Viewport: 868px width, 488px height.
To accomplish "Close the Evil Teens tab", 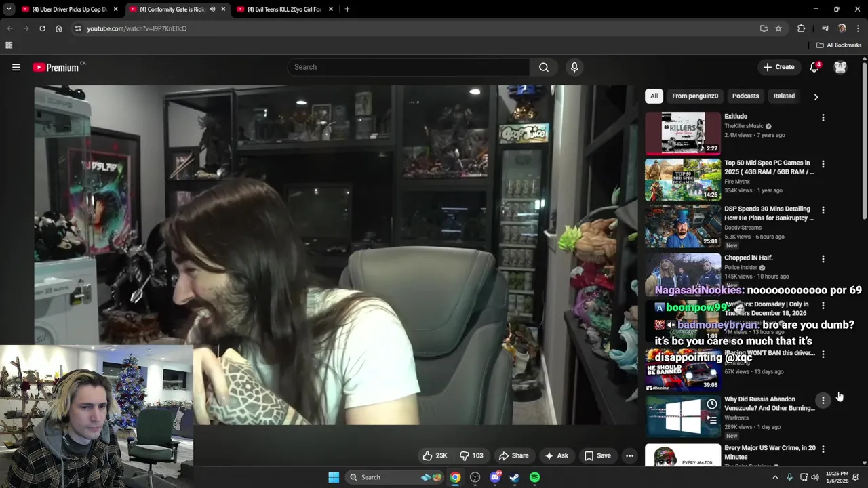I will click(331, 9).
